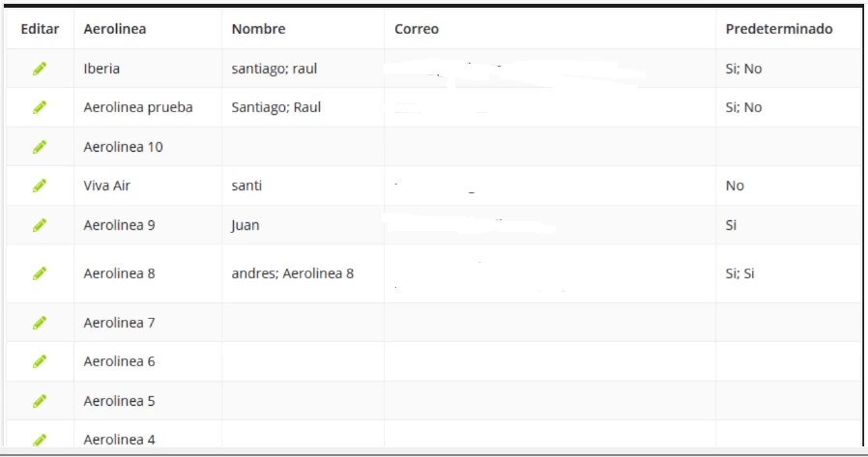Click the edit icon for Aerolinea 6
Viewport: 868px width, 457px height.
point(40,361)
